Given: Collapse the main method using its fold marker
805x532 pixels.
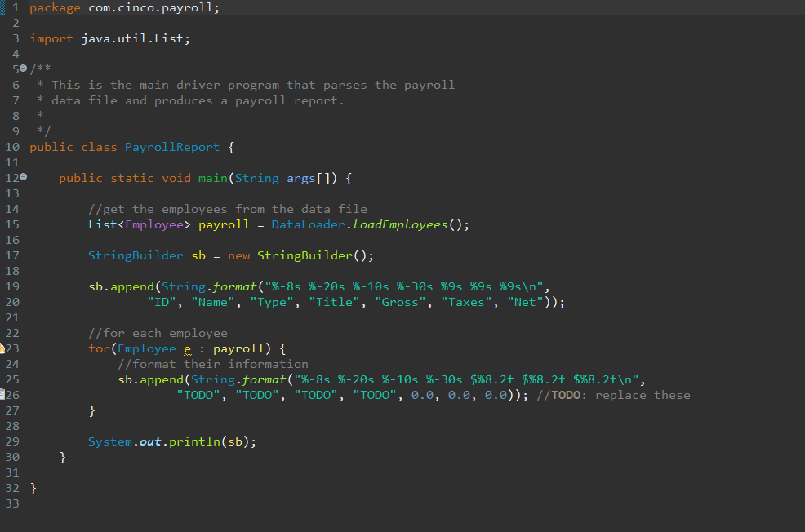Looking at the screenshot, I should pyautogui.click(x=24, y=177).
